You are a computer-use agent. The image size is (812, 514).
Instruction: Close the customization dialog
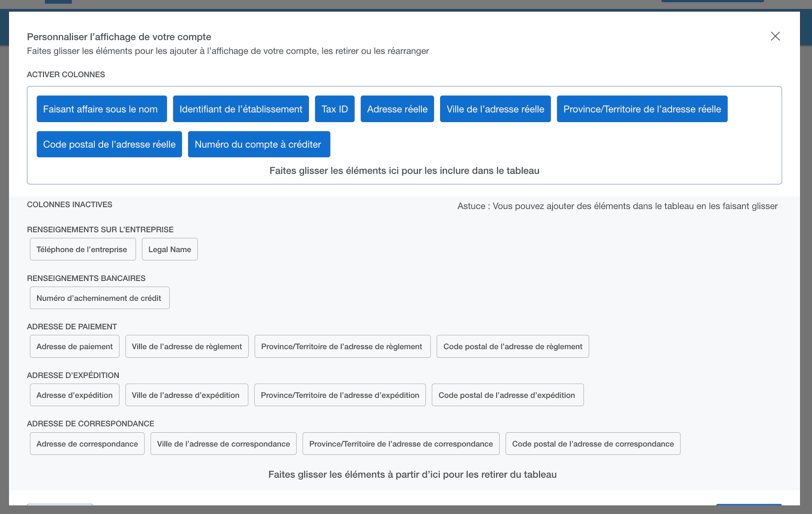[775, 36]
